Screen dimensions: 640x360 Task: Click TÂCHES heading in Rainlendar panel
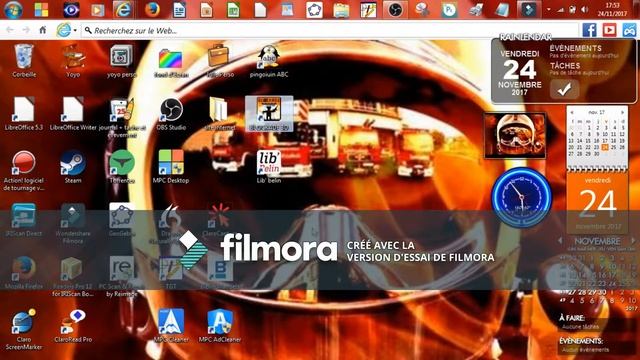point(565,66)
